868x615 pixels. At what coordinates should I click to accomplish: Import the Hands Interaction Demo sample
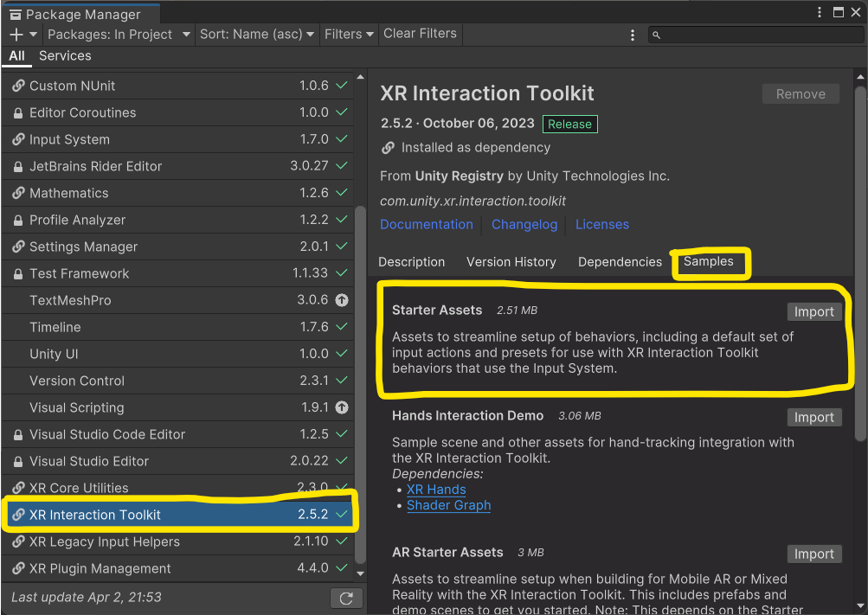(814, 418)
